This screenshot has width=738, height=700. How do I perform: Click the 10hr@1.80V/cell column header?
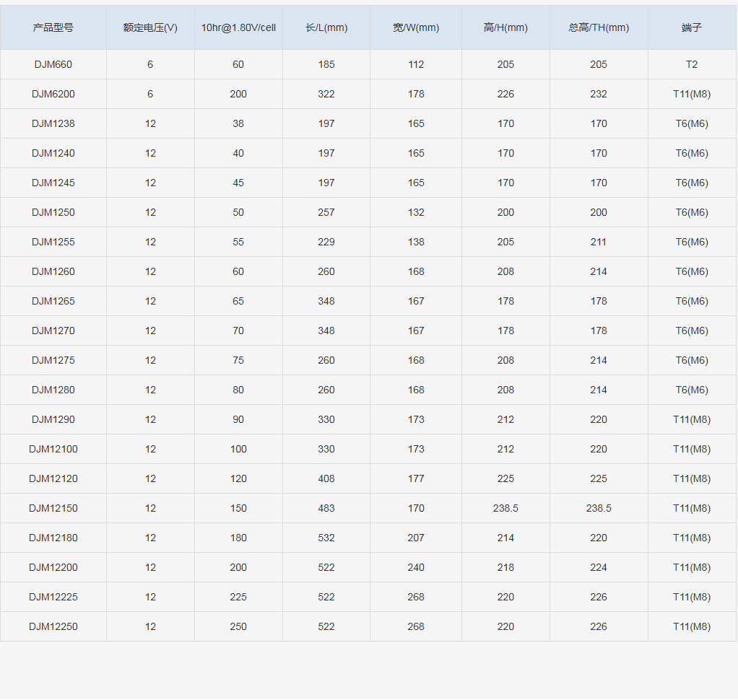pos(238,27)
